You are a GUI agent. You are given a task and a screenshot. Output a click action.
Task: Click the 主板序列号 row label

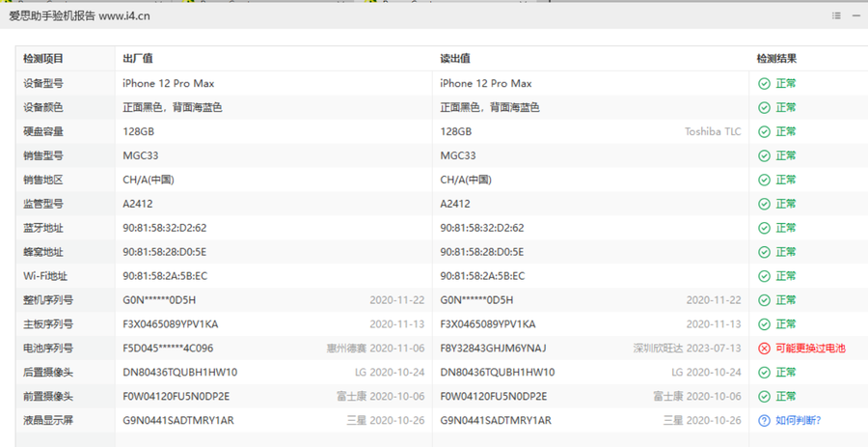(48, 324)
